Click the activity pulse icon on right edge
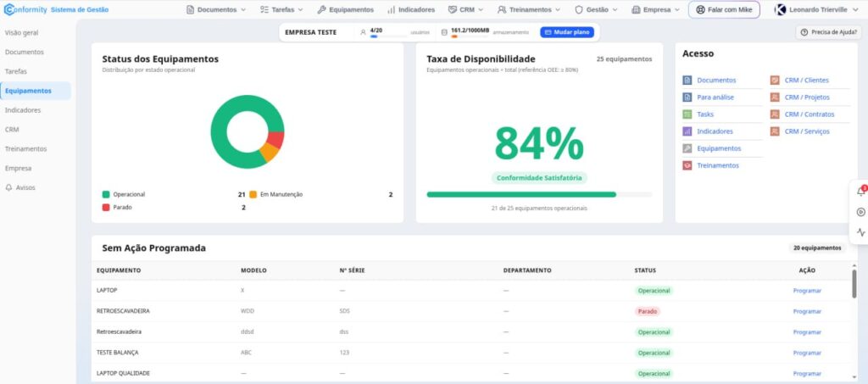The width and height of the screenshot is (868, 384). click(861, 232)
